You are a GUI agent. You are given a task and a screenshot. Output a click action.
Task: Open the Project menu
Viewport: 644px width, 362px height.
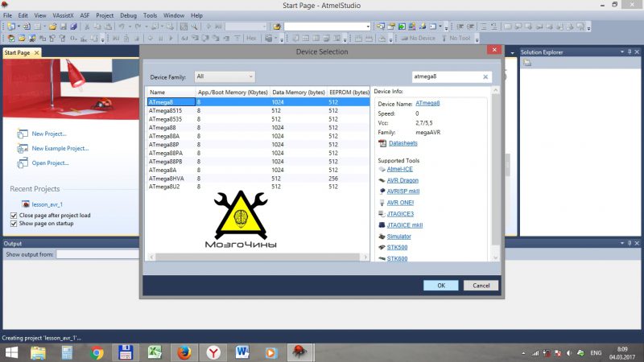point(105,15)
